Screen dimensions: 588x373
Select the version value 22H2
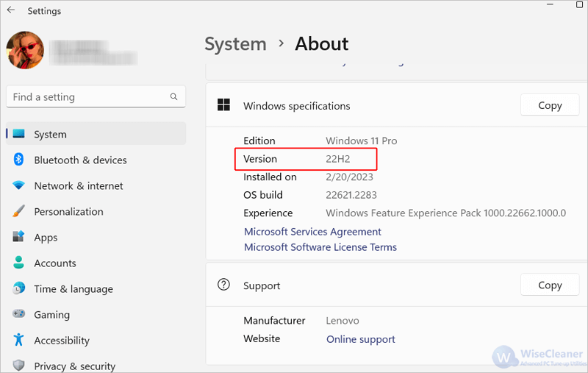[338, 159]
